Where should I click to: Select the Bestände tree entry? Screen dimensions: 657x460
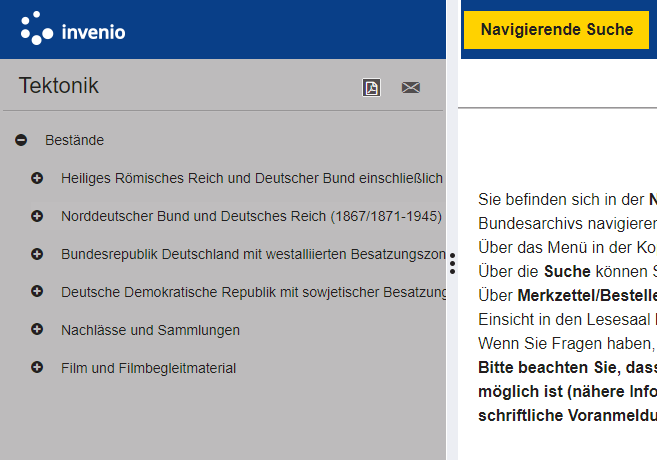[x=75, y=140]
